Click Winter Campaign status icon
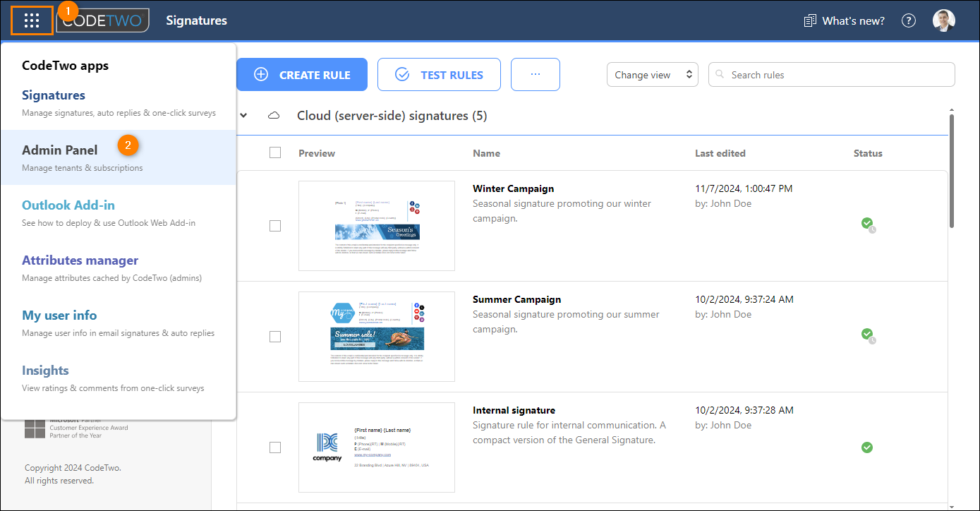The width and height of the screenshot is (980, 511). pos(868,224)
